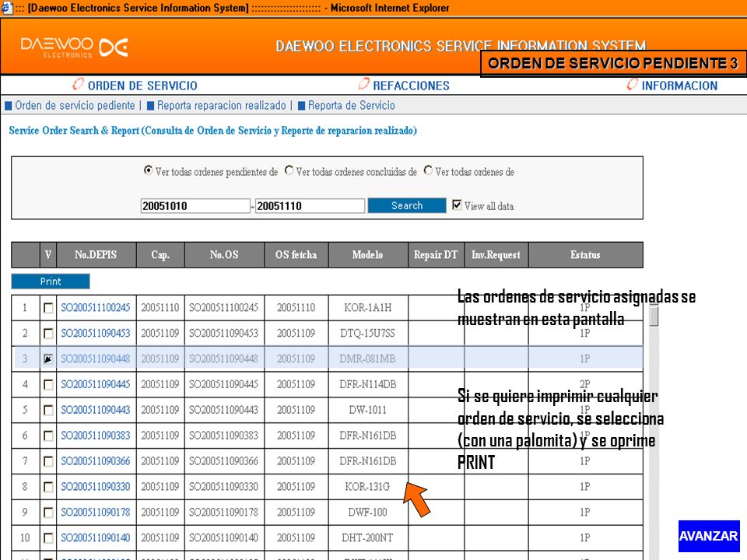Click the AVANZAR button

pos(709,536)
